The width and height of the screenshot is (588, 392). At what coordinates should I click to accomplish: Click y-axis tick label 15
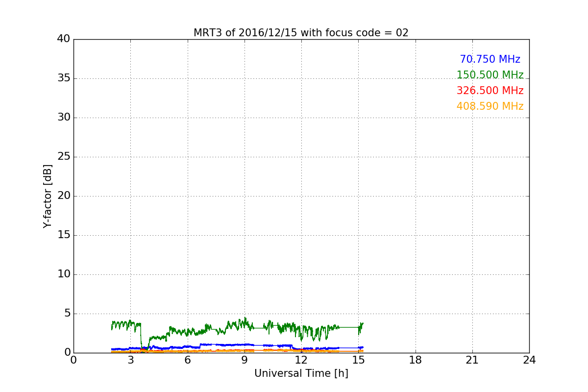(64, 235)
